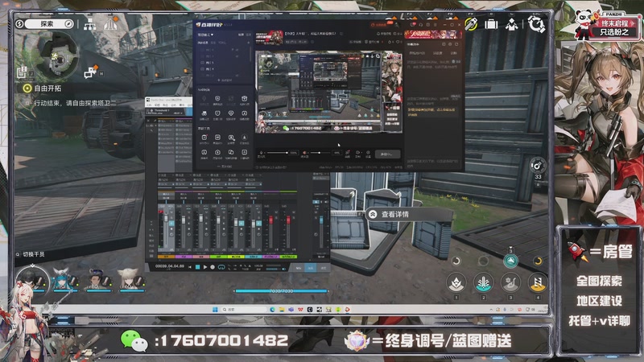
Task: Expand the more tools link below streaming tools
Action: click(225, 167)
